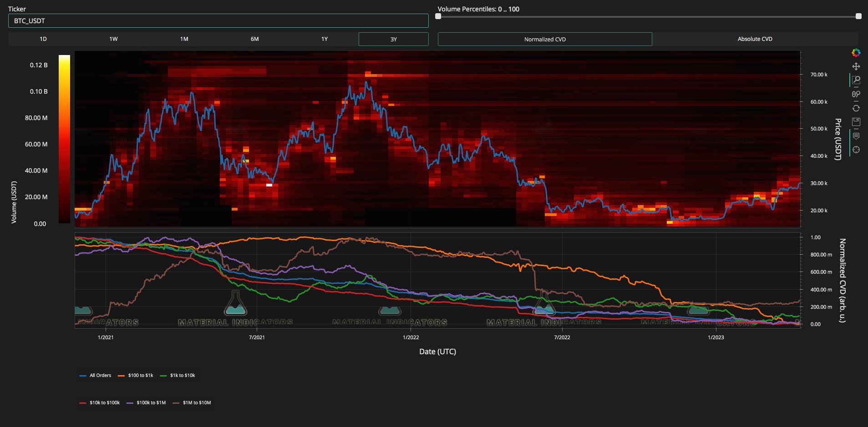This screenshot has height=427, width=868.
Task: Click the Absolute CVD button
Action: [x=755, y=39]
